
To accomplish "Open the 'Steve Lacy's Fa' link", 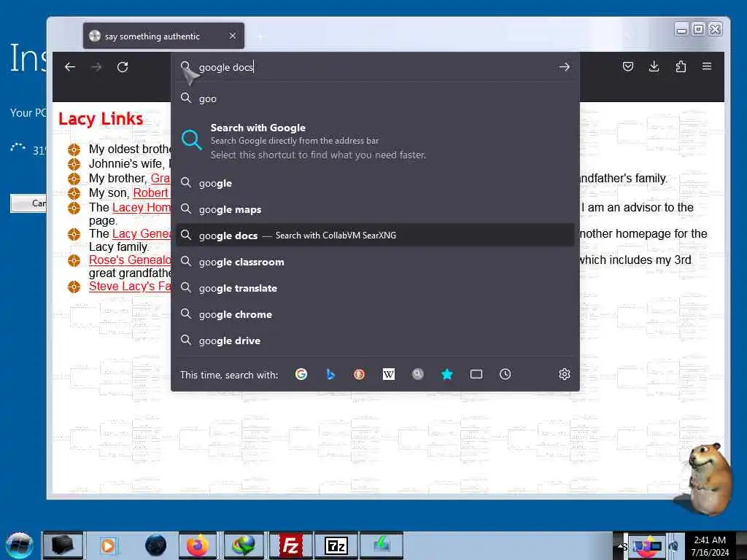I will [x=130, y=286].
